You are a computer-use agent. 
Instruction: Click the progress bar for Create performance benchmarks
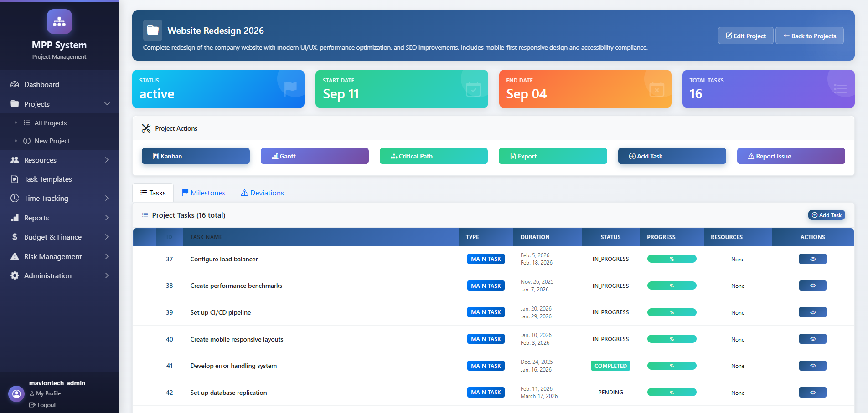pos(672,286)
